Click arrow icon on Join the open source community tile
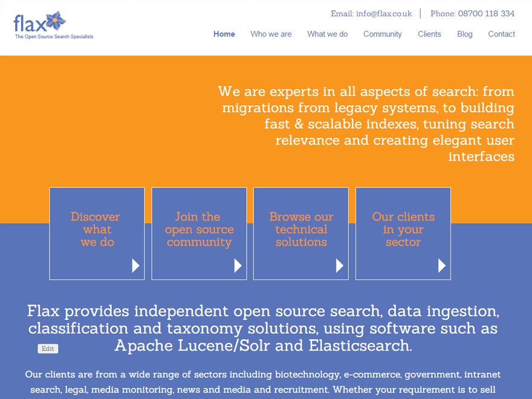The image size is (532, 399). pyautogui.click(x=238, y=265)
